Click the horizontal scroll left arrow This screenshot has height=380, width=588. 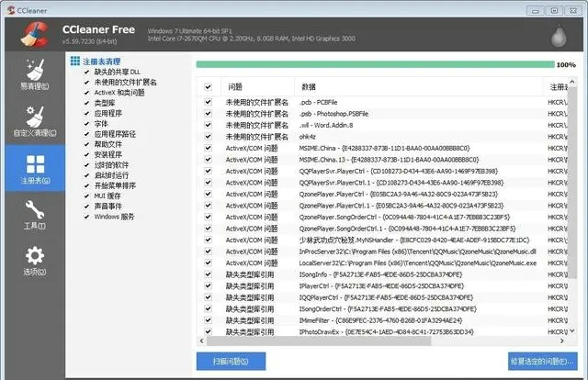(202, 341)
